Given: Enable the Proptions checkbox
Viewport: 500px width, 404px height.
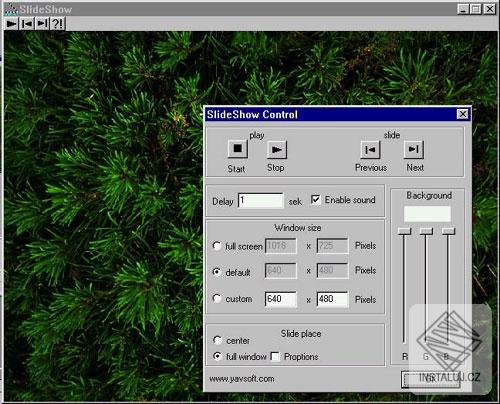Looking at the screenshot, I should 275,357.
